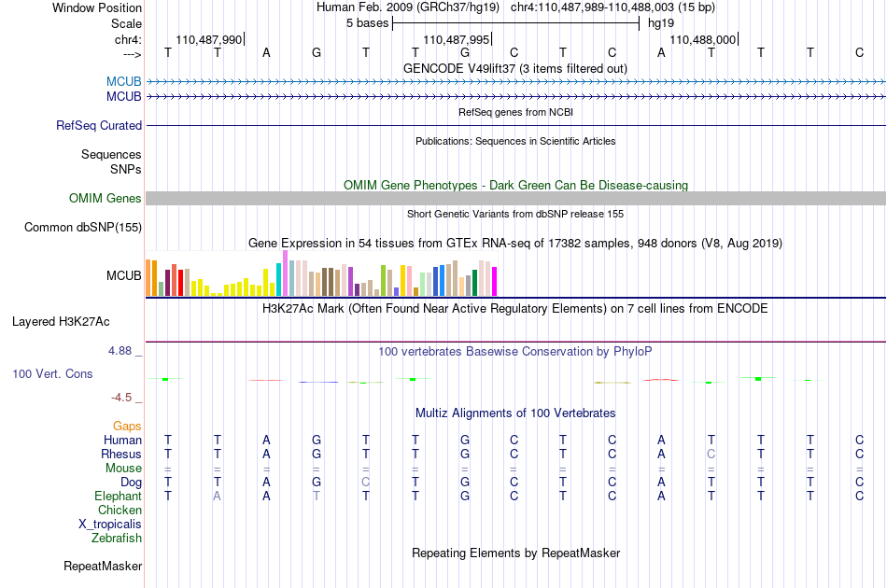Click the RepeatMasker track label
This screenshot has width=887, height=588.
coord(103,566)
